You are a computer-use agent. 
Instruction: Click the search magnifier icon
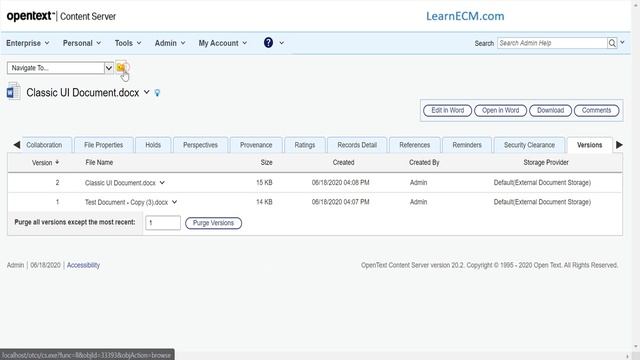pos(612,43)
